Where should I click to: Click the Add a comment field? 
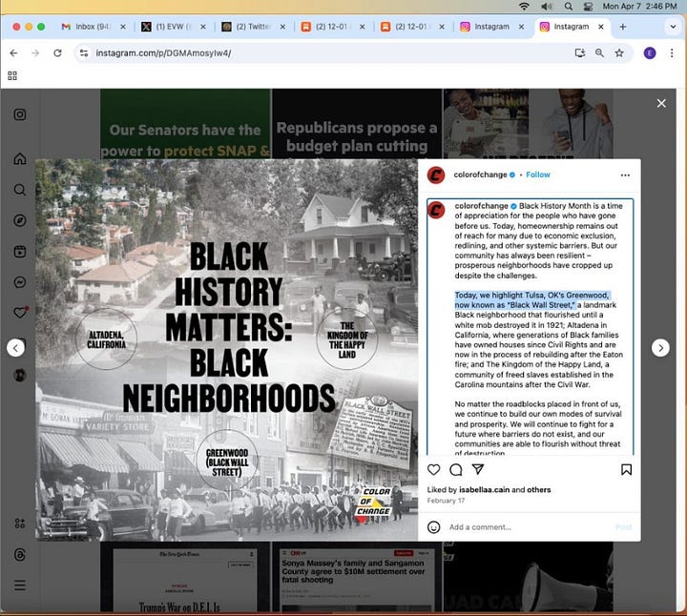tap(528, 527)
